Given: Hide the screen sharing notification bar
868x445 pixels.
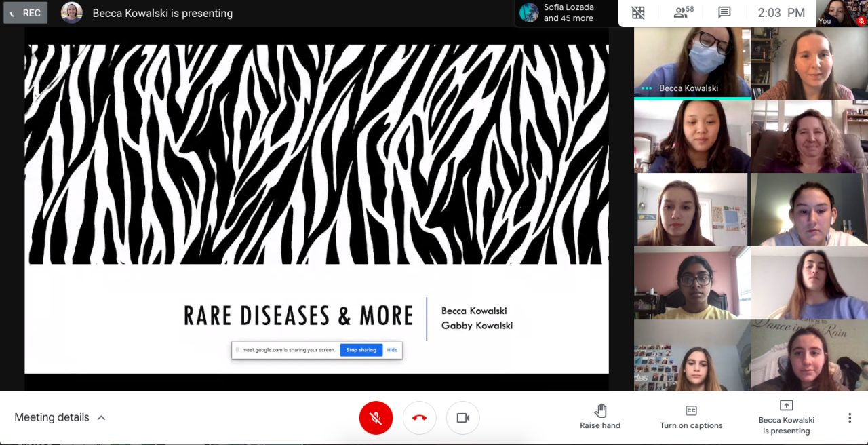Looking at the screenshot, I should [392, 350].
